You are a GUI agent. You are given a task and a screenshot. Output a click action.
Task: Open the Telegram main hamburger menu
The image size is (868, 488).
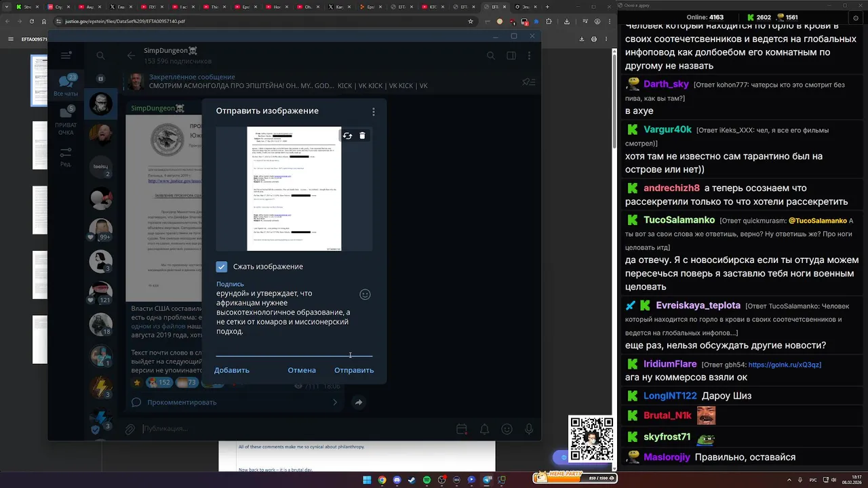tap(66, 56)
